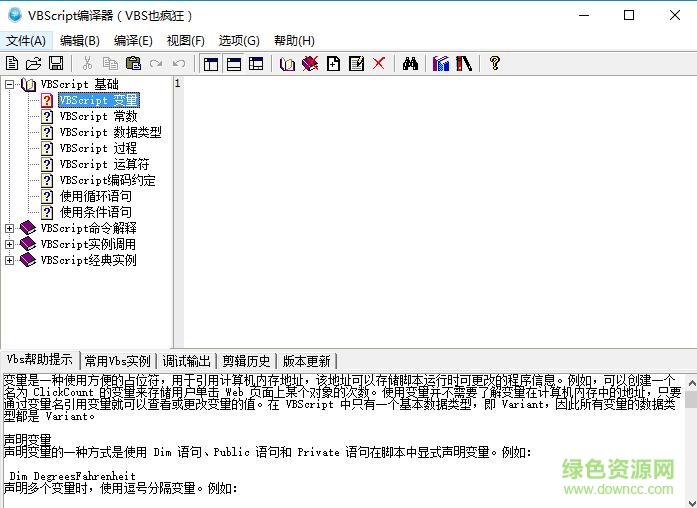Select the VBScript 常数 tree item
The height and width of the screenshot is (508, 697).
point(98,116)
